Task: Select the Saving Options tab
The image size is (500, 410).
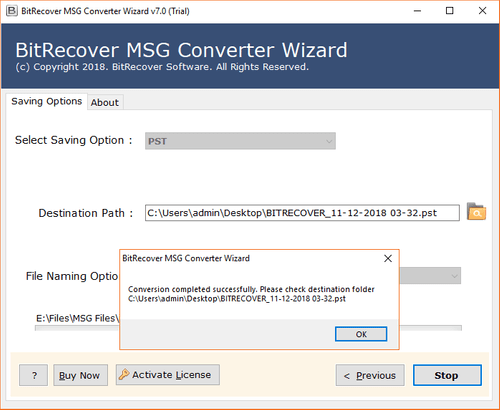Action: pos(47,101)
